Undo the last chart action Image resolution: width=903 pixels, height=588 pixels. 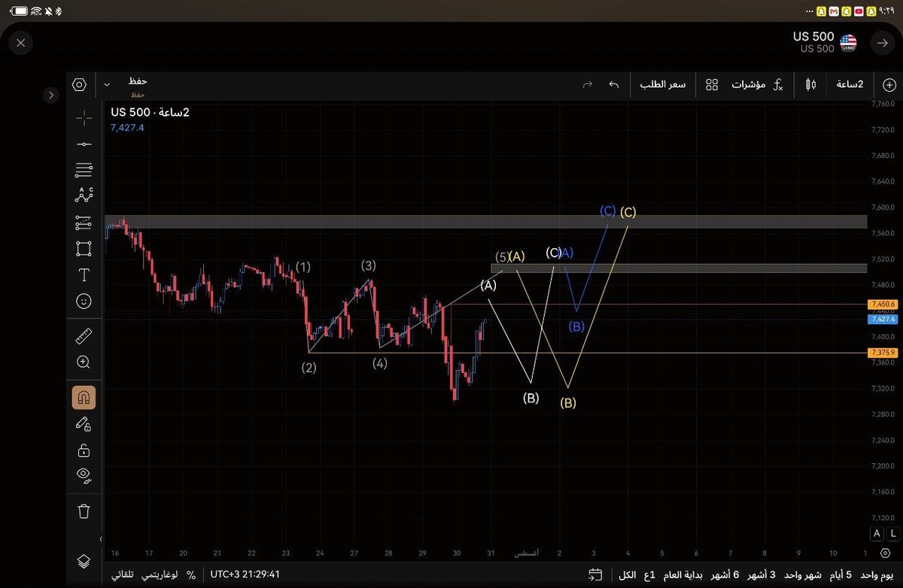(x=613, y=84)
